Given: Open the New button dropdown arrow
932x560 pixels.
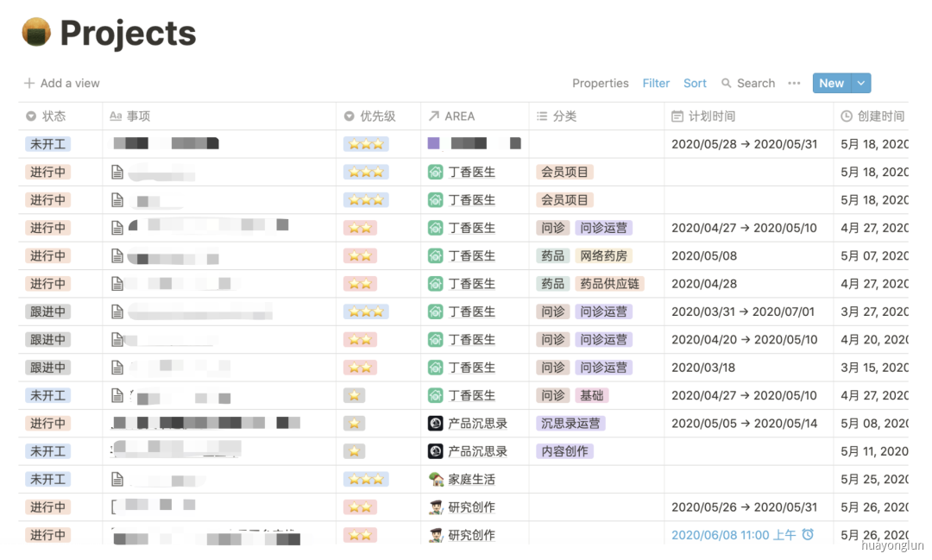Looking at the screenshot, I should pos(861,83).
